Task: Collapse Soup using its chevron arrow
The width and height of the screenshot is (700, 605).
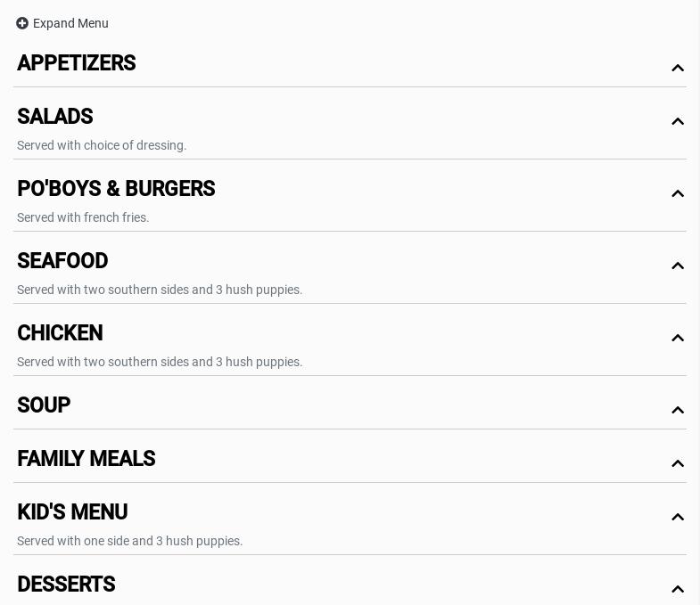Action: pos(678,410)
